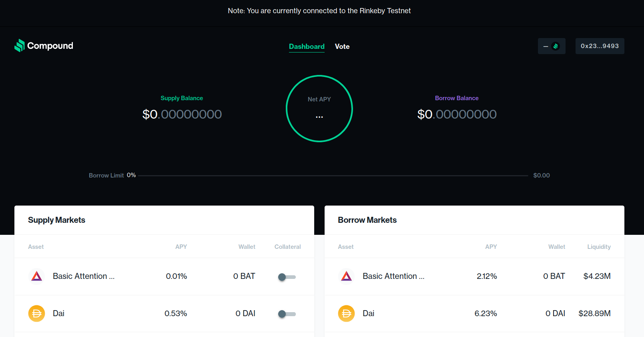Image resolution: width=644 pixels, height=337 pixels.
Task: Switch to the Vote tab
Action: [342, 46]
